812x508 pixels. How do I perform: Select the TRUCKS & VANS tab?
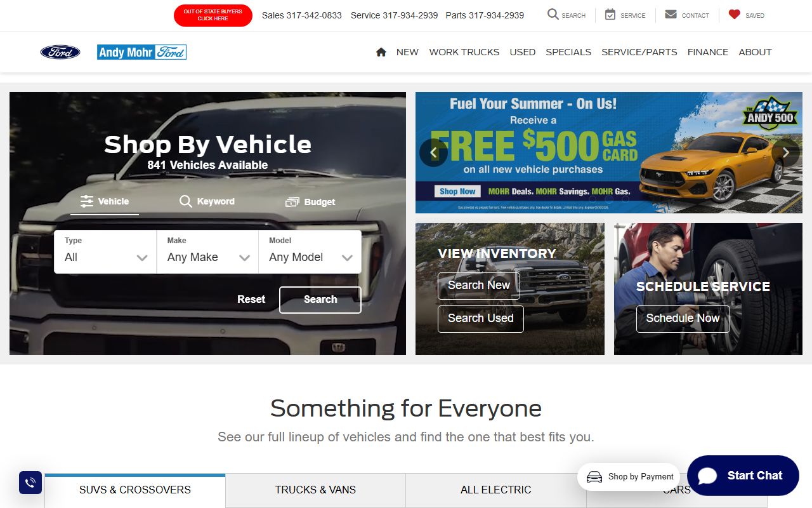pyautogui.click(x=315, y=490)
